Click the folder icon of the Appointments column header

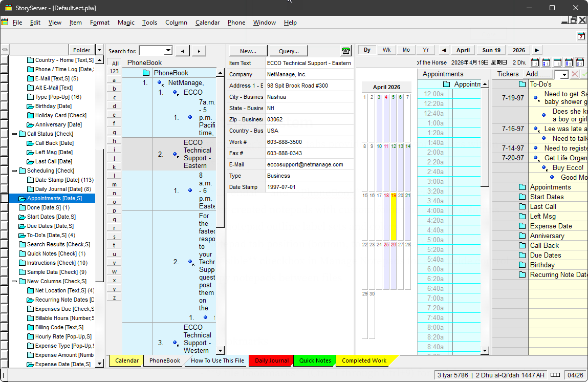tap(446, 84)
